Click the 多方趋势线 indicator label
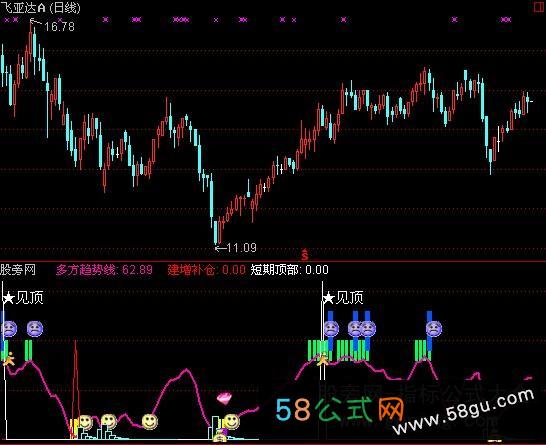546x445 pixels. tap(86, 270)
